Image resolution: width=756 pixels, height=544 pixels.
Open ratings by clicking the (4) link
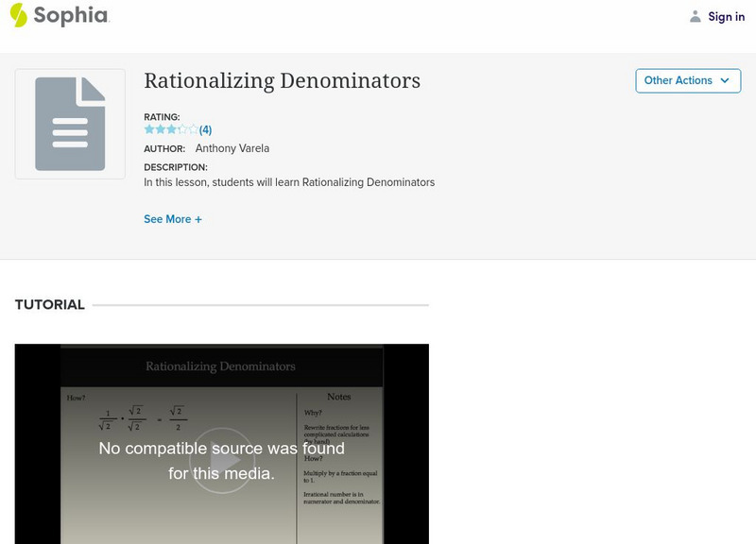point(204,127)
